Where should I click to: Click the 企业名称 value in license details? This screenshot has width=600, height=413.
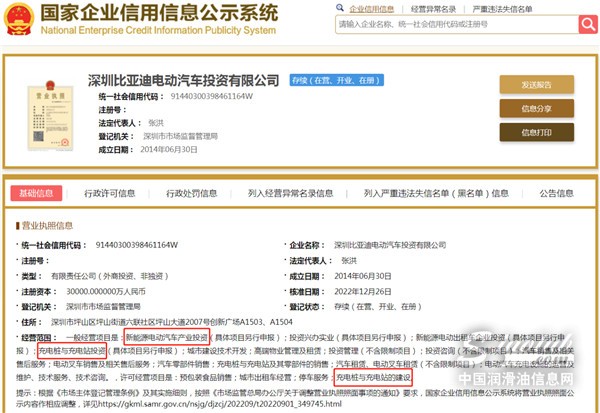pyautogui.click(x=390, y=245)
